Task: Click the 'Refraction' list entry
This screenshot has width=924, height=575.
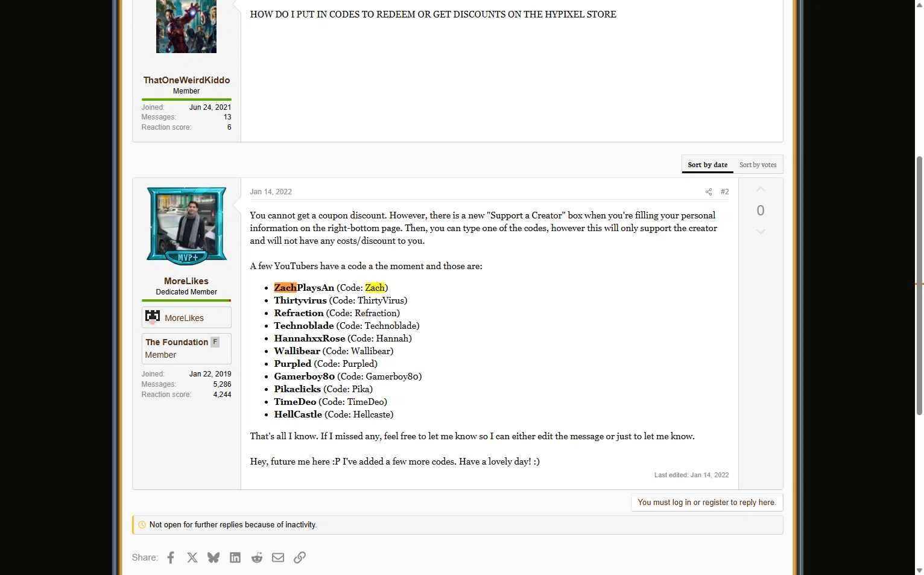Action: [337, 313]
